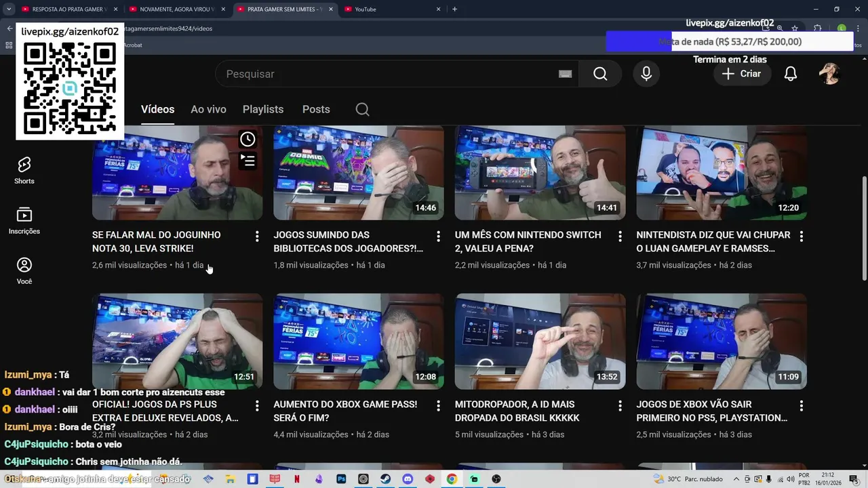
Task: Open video title JOGOS SUMINDO DAS BIBLIOTECAS DOS JOGADORES
Action: pyautogui.click(x=349, y=241)
